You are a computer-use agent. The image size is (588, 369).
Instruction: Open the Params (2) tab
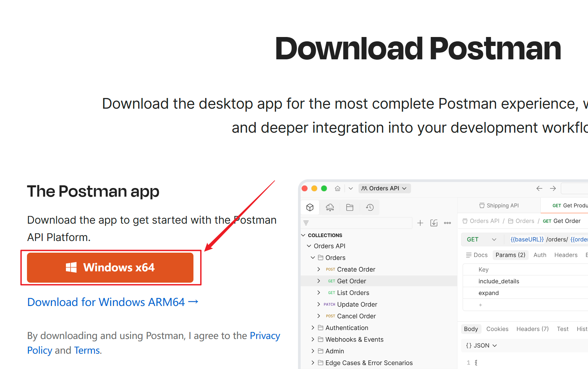click(x=510, y=255)
